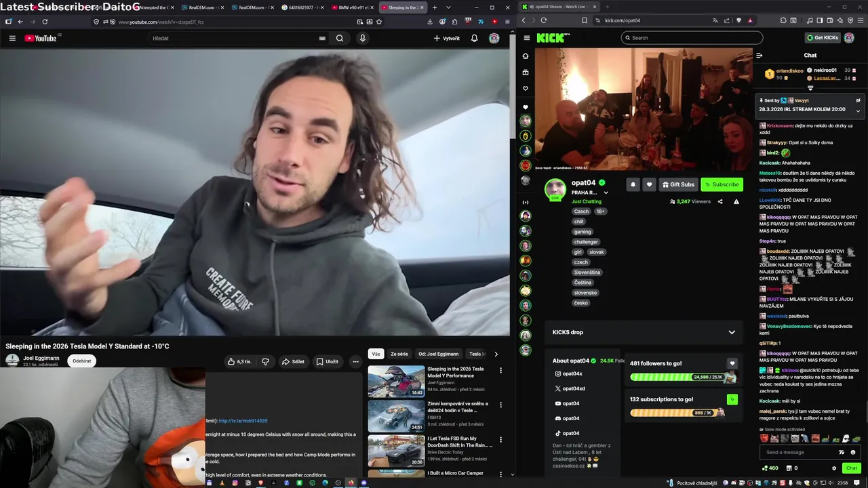This screenshot has height=488, width=868.
Task: Select the Czech tag
Action: tap(581, 211)
